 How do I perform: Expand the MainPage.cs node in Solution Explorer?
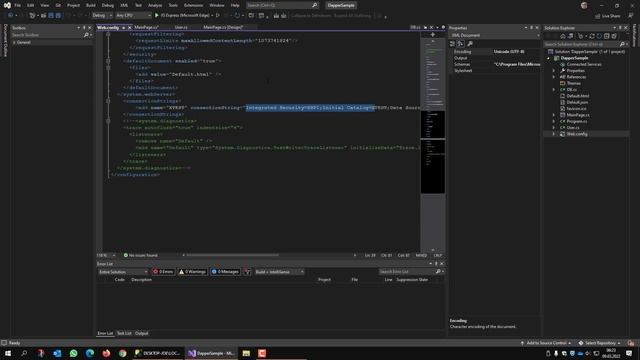554,115
